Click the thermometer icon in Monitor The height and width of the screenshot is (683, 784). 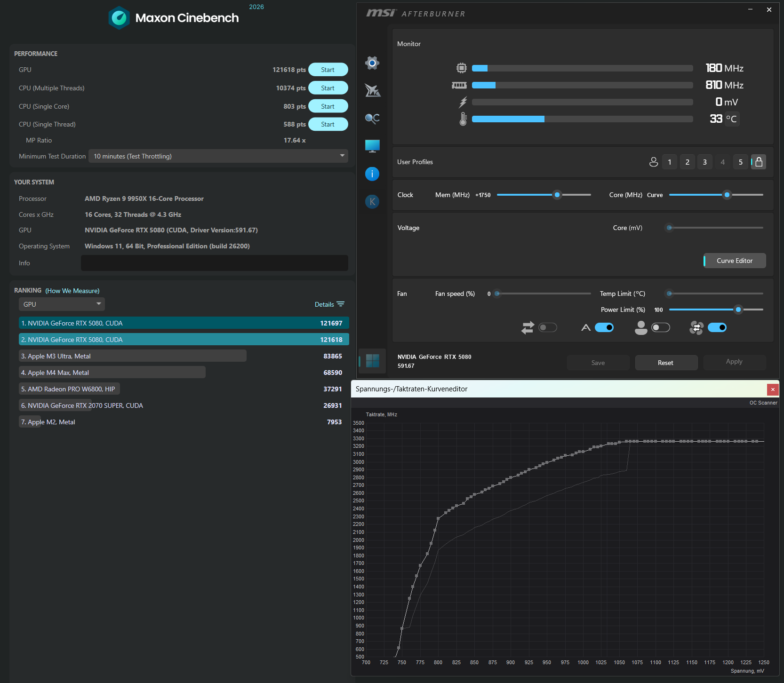pyautogui.click(x=463, y=119)
